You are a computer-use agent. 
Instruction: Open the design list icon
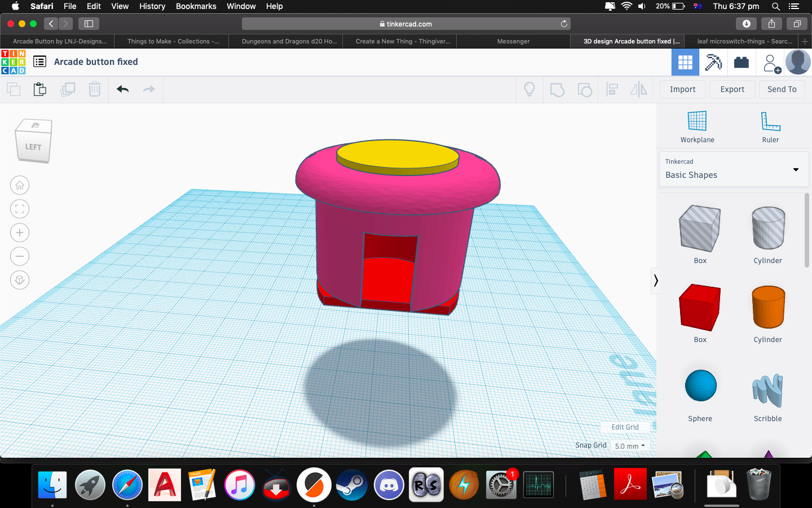click(x=39, y=62)
